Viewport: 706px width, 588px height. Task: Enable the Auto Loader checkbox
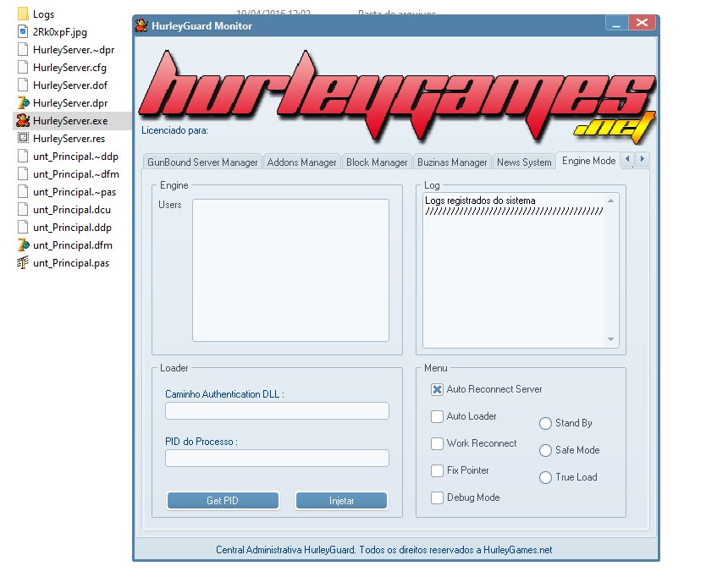[437, 416]
